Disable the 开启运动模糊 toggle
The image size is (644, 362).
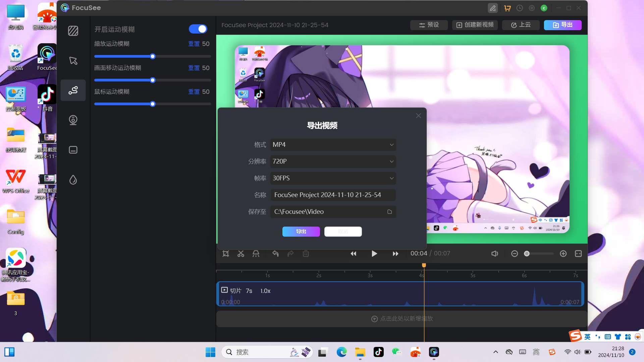click(x=198, y=29)
